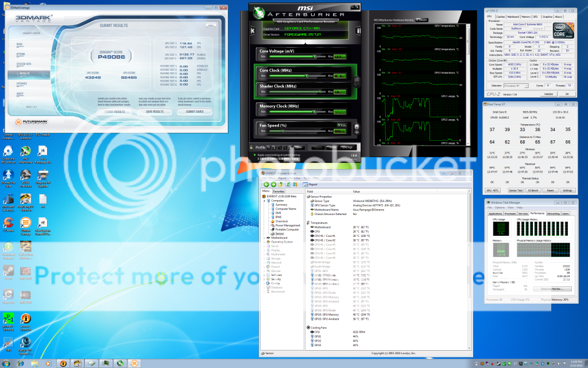Select Overclock in the EVEREST tree
The height and width of the screenshot is (368, 588).
(281, 221)
